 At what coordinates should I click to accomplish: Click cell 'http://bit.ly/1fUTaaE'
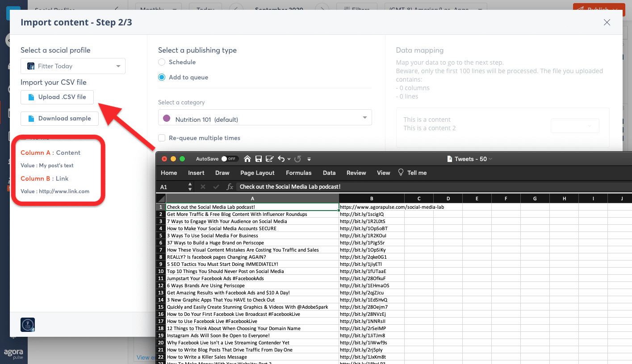[372, 271]
